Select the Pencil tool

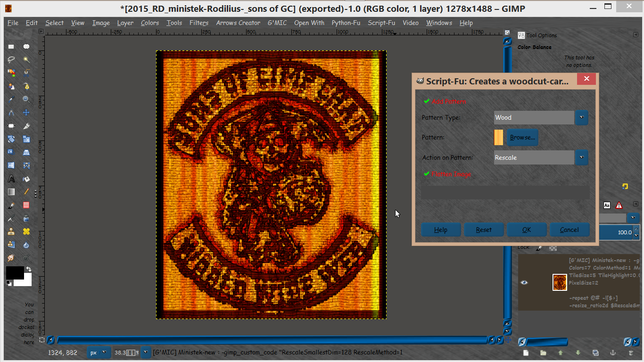26,192
